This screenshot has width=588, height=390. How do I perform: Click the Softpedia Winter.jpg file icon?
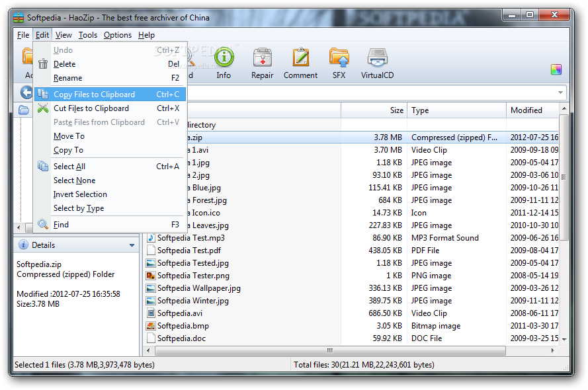[x=151, y=301]
